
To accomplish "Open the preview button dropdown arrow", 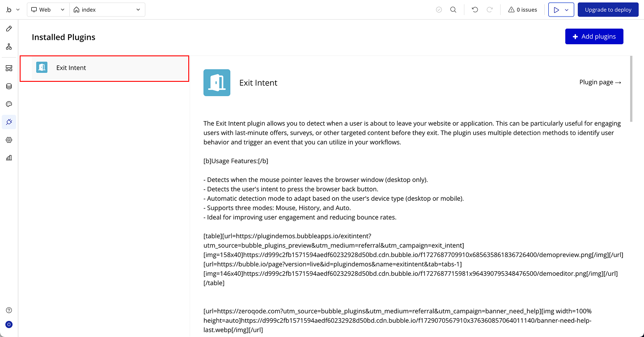I will (x=567, y=10).
